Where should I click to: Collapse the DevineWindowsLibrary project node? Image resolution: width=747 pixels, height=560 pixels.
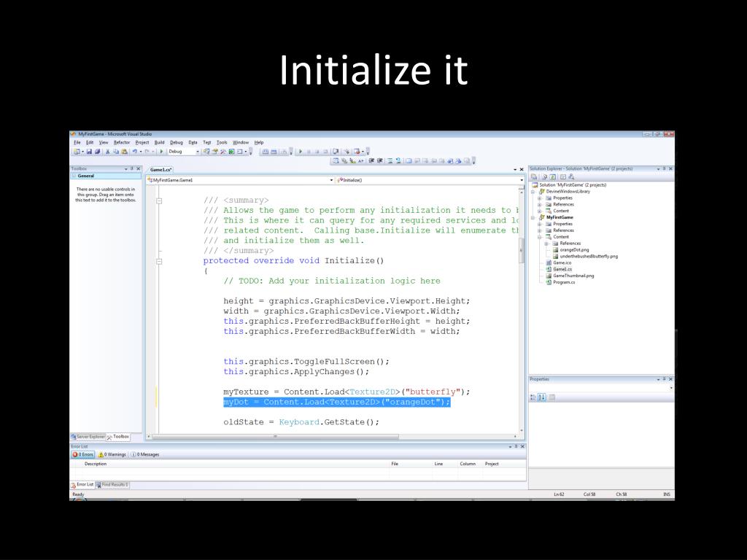point(533,192)
